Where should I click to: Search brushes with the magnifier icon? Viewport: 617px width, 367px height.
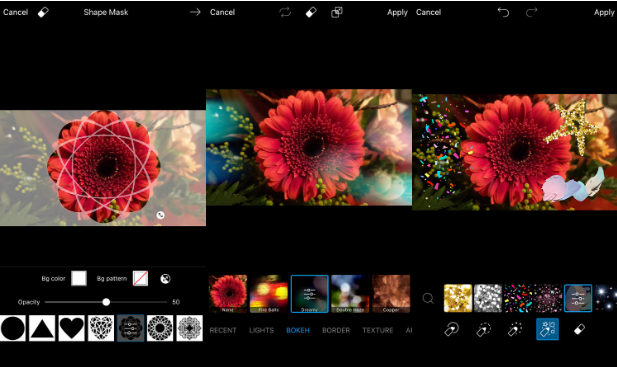coord(428,299)
